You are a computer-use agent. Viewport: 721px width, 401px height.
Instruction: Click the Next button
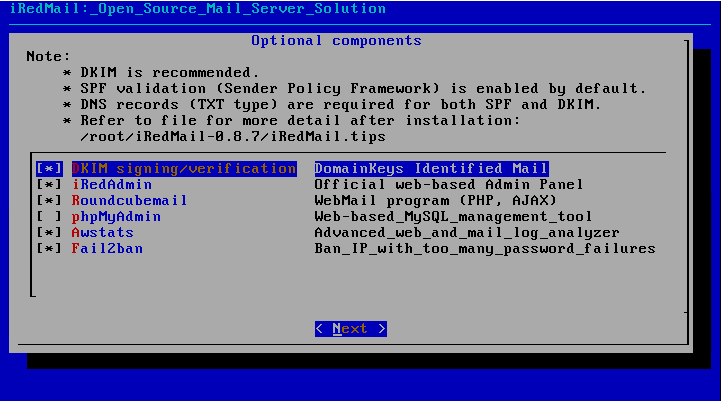(351, 329)
